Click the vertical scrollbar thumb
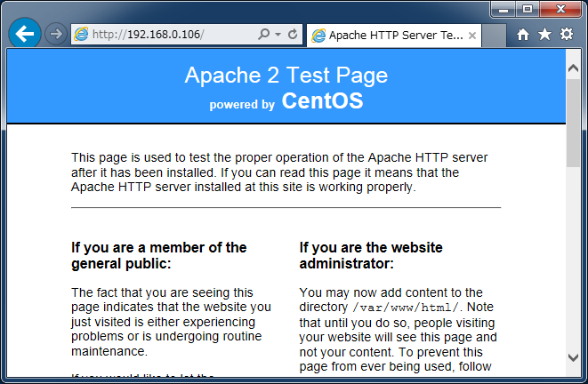This screenshot has width=588, height=384. [x=573, y=123]
